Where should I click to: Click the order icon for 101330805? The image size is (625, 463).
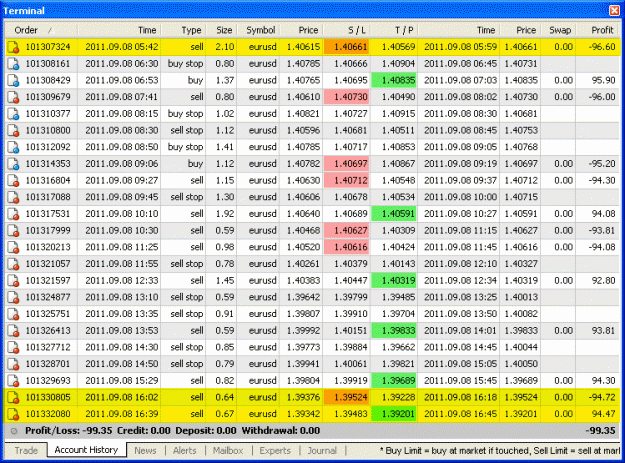click(x=13, y=397)
